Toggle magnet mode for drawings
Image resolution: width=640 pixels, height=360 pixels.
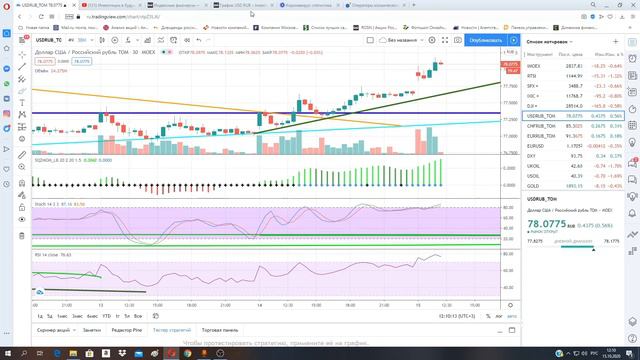tap(22, 183)
